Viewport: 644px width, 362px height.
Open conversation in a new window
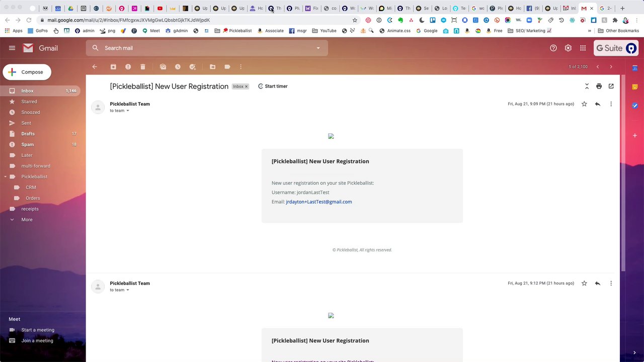[x=611, y=86]
